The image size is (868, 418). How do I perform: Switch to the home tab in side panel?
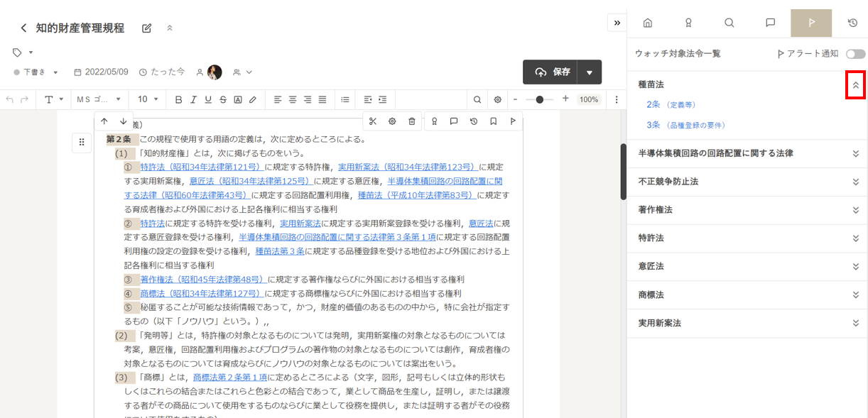pyautogui.click(x=647, y=23)
